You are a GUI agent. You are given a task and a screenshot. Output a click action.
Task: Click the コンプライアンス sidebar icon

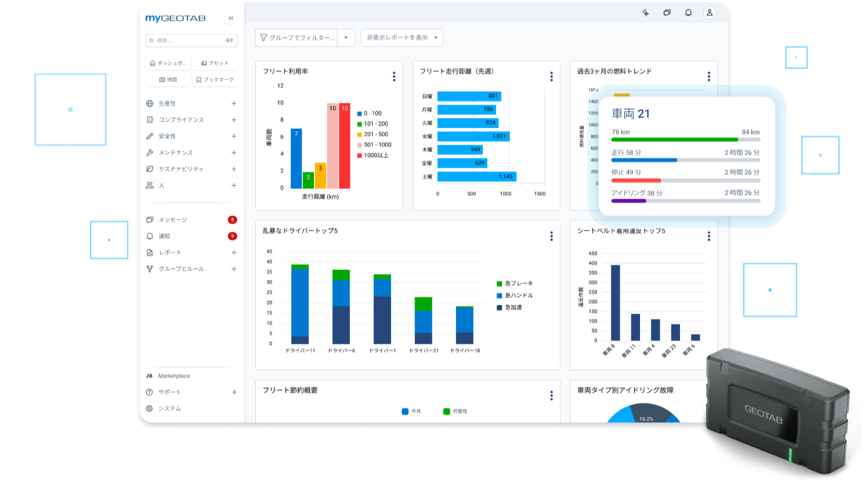coord(150,120)
